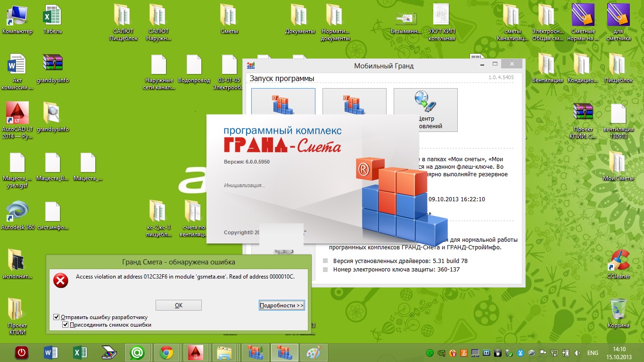Toggle Присоединить снимок ошибки checkbox
Screen dimensions: 644x362
[x=66, y=325]
